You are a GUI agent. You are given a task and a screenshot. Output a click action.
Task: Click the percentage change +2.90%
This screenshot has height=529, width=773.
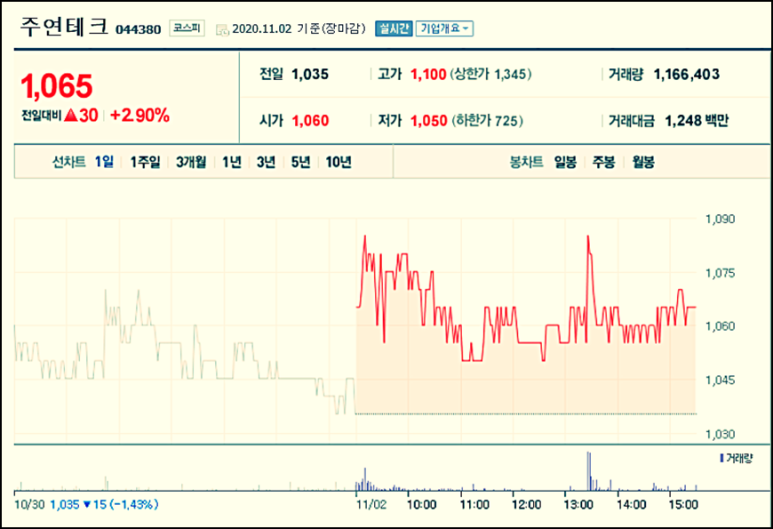(140, 115)
